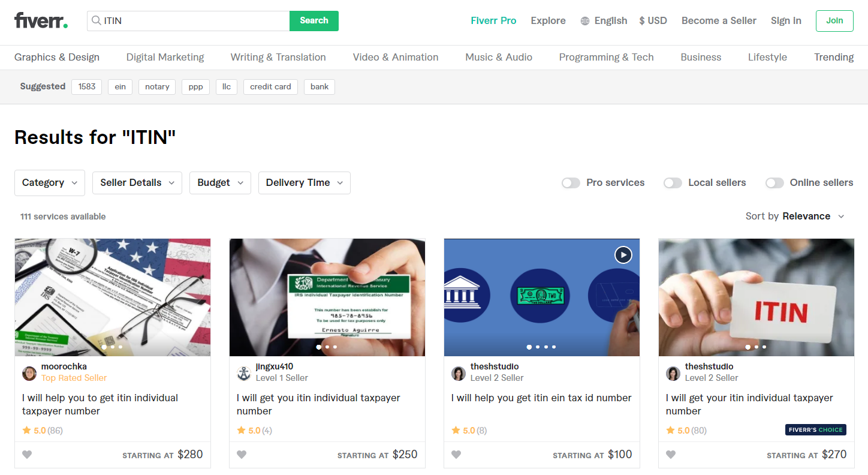Open the $ USD currency selector

point(653,20)
